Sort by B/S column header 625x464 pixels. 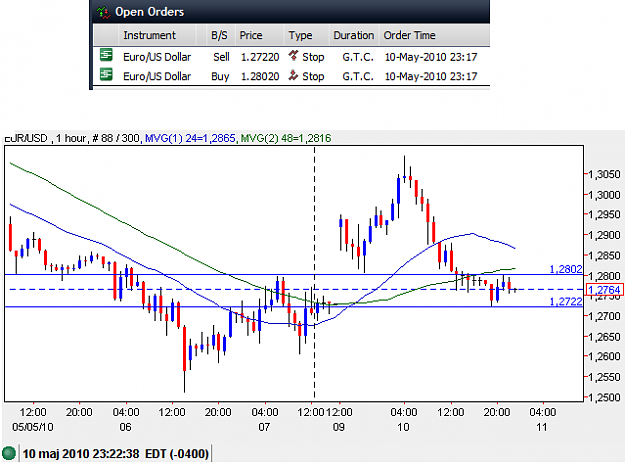pos(219,35)
